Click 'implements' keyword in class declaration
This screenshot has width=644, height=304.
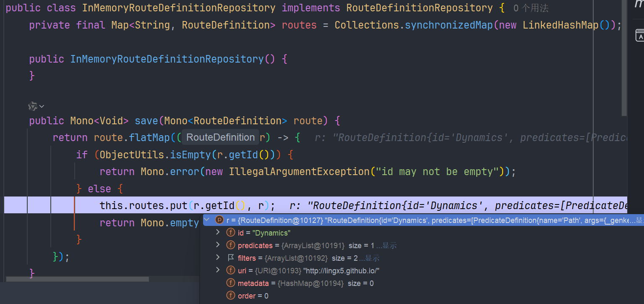click(311, 8)
